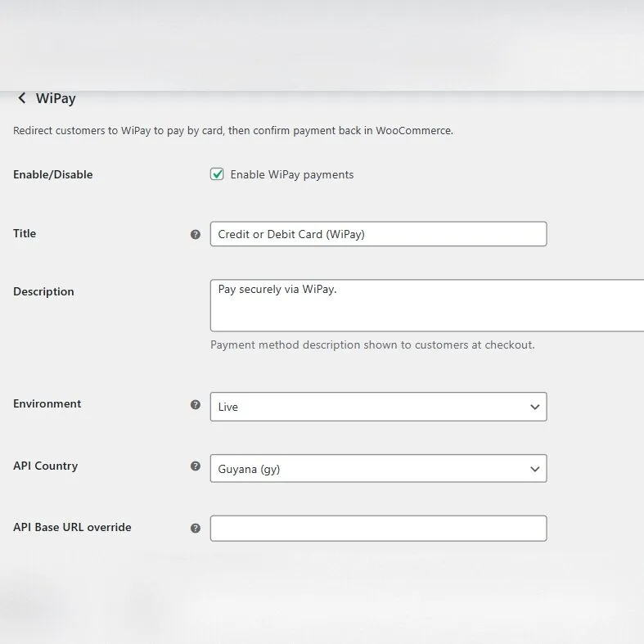644x644 pixels.
Task: Uncheck the Enable WiPay payments checkbox
Action: coord(217,174)
